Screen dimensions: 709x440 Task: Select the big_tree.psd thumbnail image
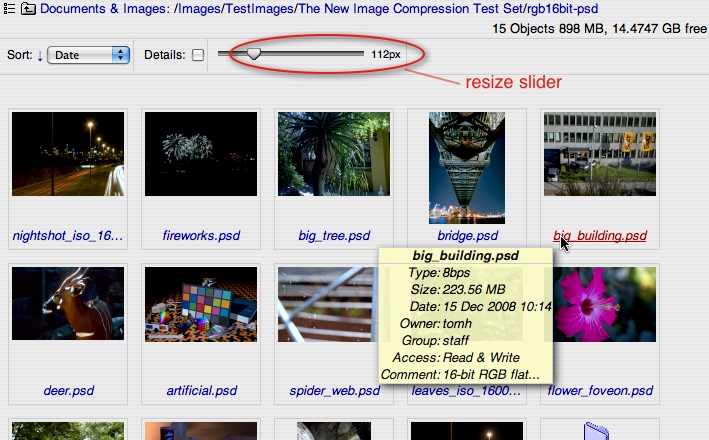(x=334, y=154)
